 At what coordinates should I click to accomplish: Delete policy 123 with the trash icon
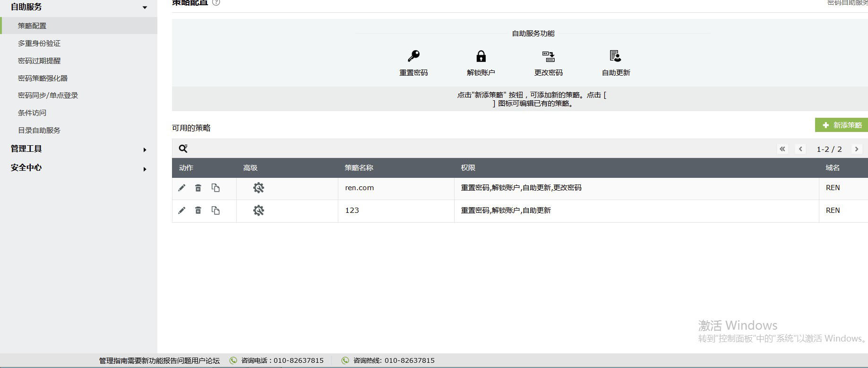(198, 210)
